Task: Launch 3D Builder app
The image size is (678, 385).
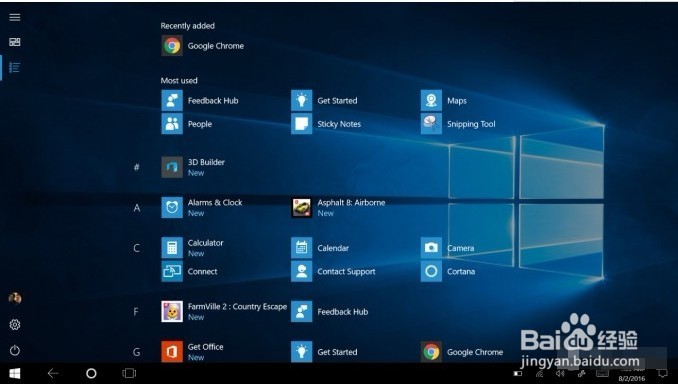Action: (x=193, y=167)
